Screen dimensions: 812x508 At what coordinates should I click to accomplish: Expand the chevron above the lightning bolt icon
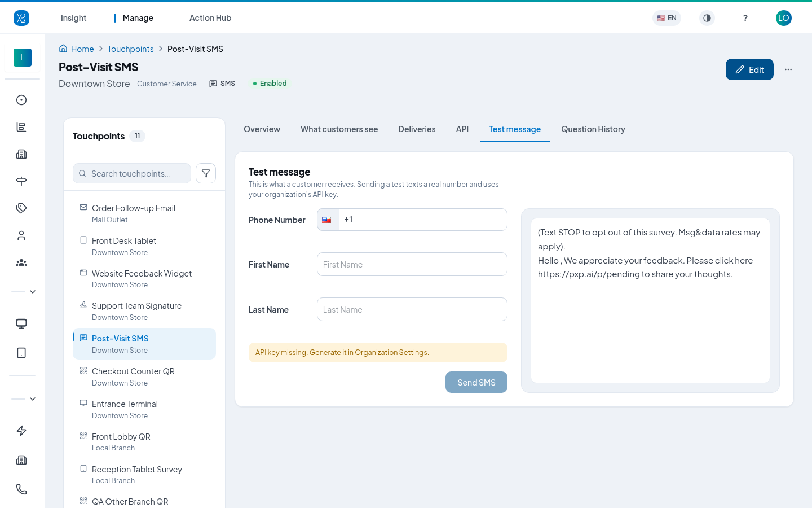click(x=33, y=399)
